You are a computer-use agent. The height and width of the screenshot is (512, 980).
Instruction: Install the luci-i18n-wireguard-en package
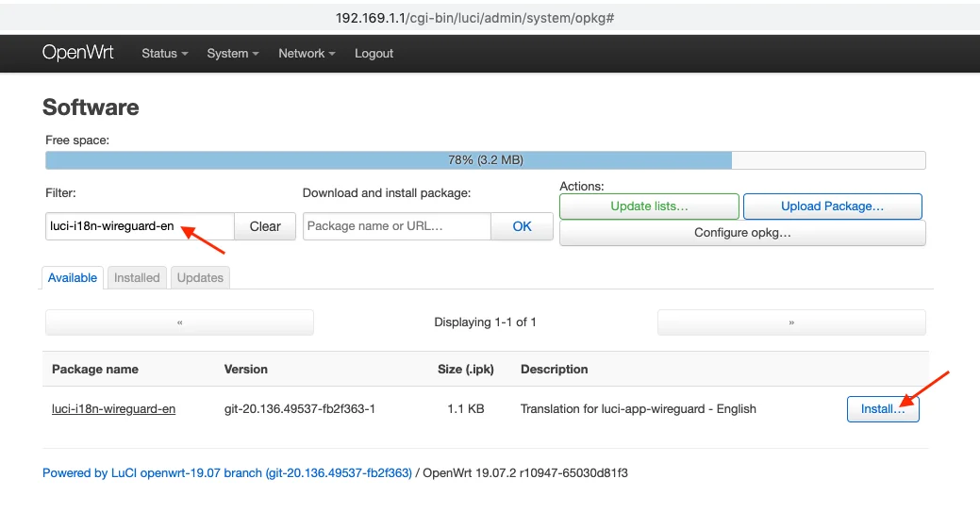click(883, 409)
